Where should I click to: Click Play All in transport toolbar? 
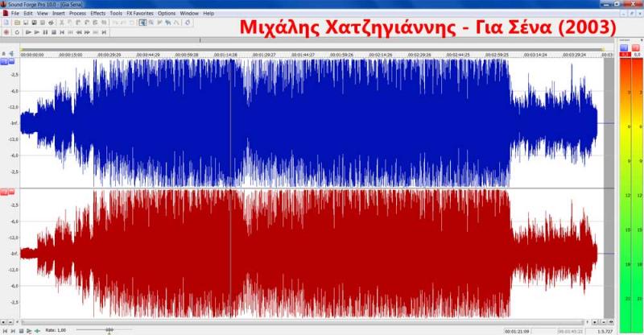[28, 32]
